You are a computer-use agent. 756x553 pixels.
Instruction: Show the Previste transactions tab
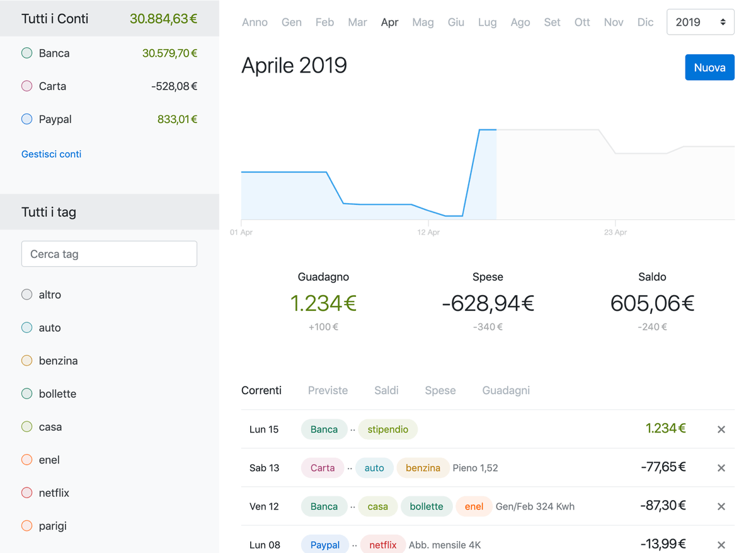[328, 390]
